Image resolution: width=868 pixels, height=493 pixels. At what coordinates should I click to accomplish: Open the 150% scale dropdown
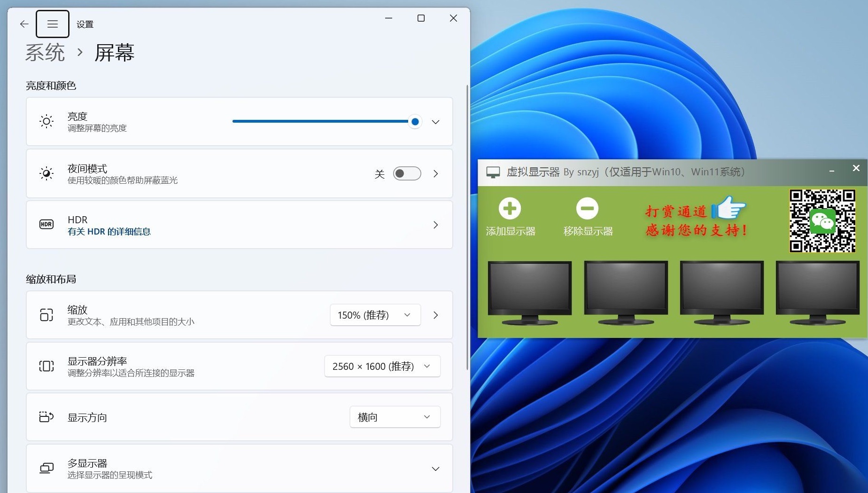coord(375,315)
